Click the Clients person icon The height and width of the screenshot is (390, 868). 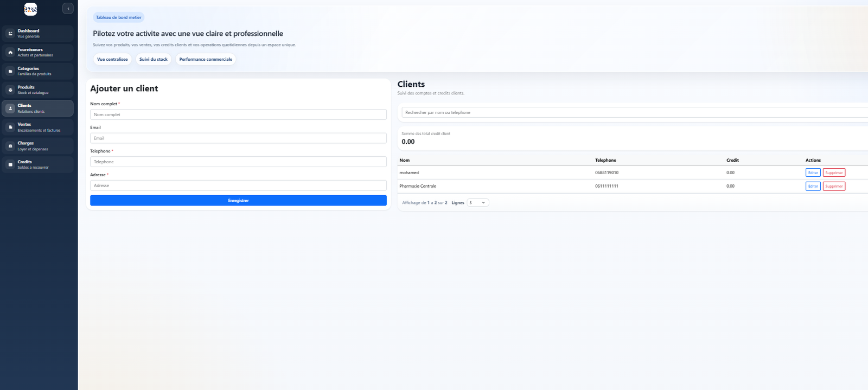coord(10,108)
